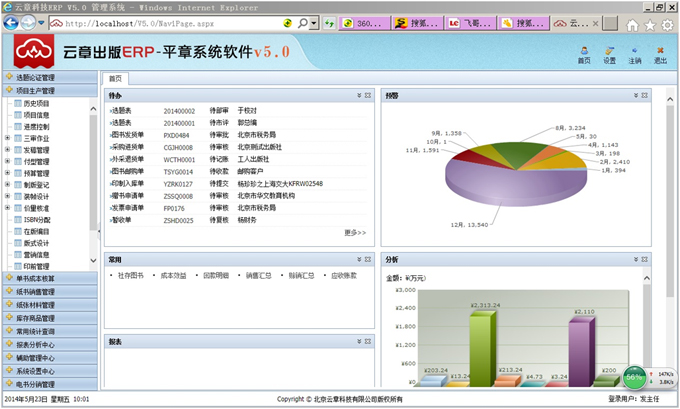Click the refresh icon beside address bar
The width and height of the screenshot is (680, 409).
tap(329, 23)
